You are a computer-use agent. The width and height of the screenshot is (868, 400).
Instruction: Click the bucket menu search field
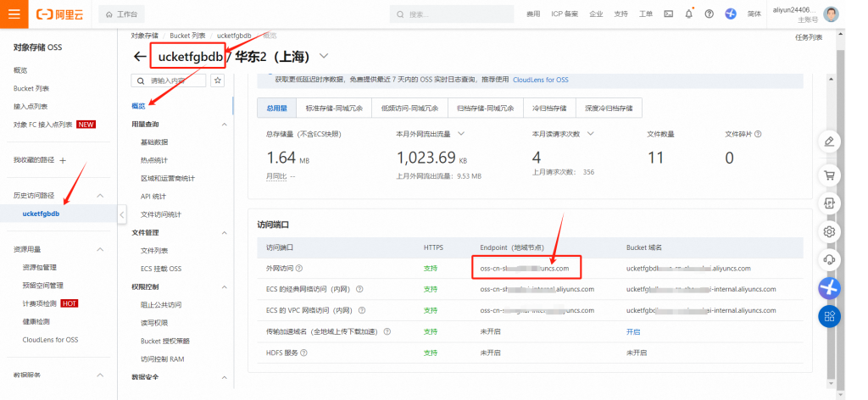[169, 81]
